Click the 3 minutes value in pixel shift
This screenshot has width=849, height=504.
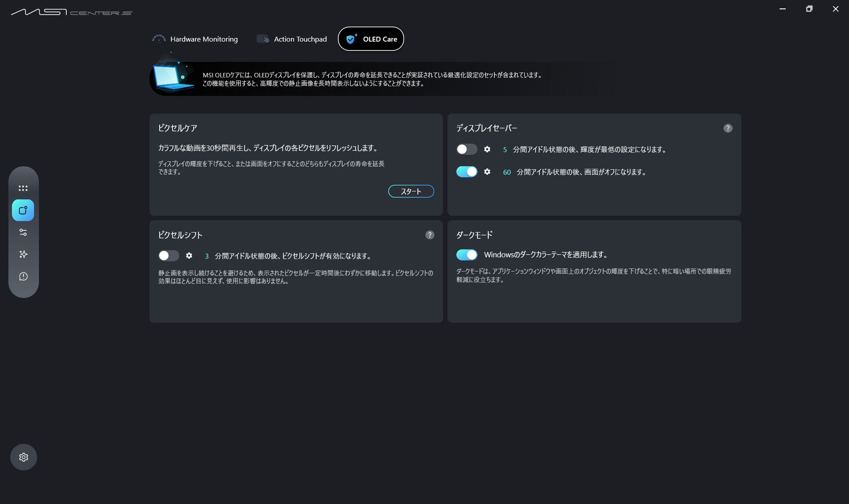point(207,256)
